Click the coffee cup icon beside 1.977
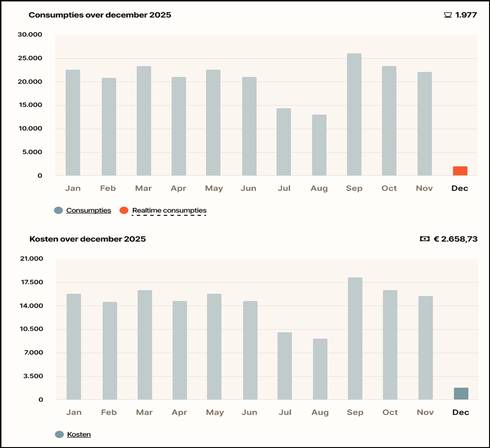The height and width of the screenshot is (448, 490). tap(448, 15)
